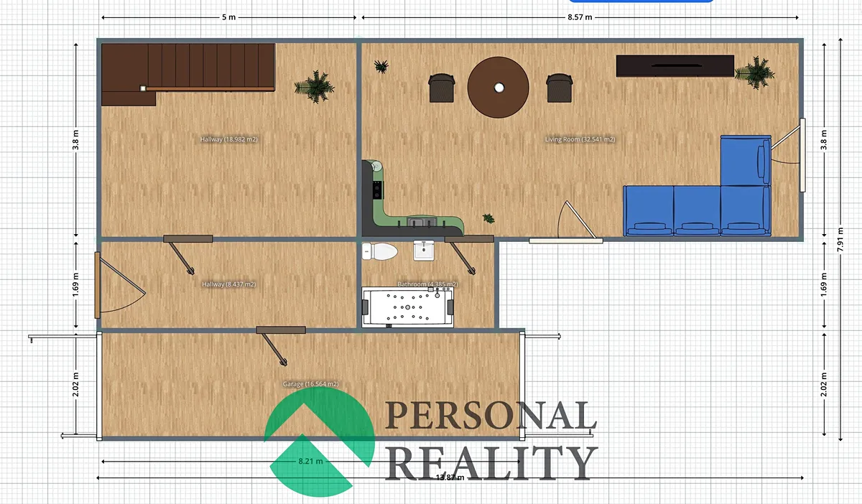The width and height of the screenshot is (862, 504).
Task: Click the Living Room (32.541 m2) label
Action: point(580,139)
